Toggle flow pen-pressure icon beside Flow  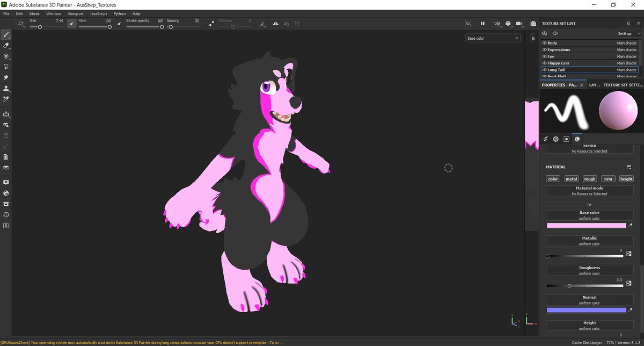(x=119, y=24)
